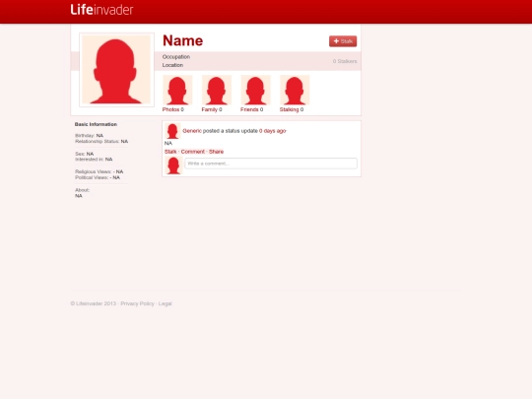Click the Birthday: NA entry
532x399 pixels.
pyautogui.click(x=90, y=135)
